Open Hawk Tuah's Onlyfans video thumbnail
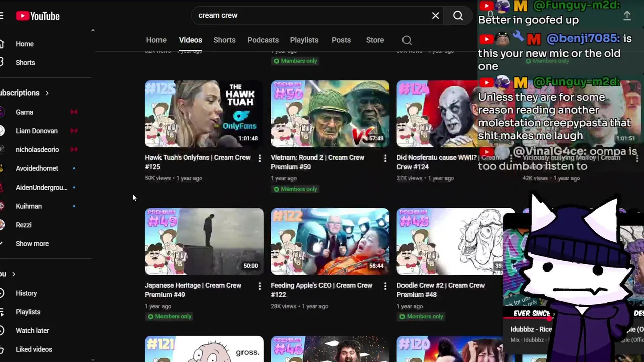 [x=204, y=114]
